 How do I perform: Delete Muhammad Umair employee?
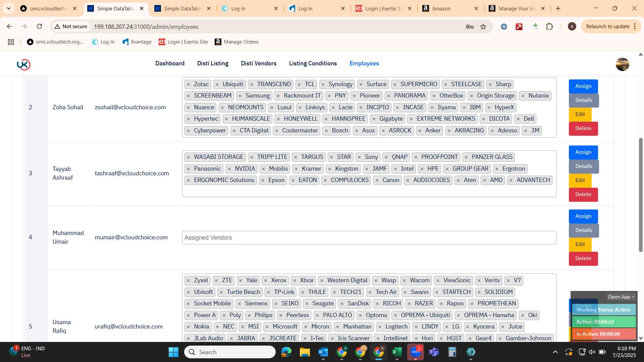(583, 259)
